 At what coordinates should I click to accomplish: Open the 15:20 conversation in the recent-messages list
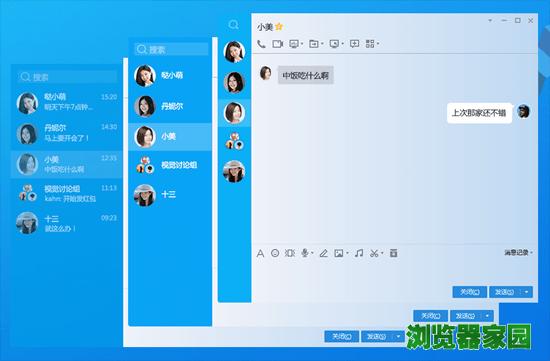(67, 102)
